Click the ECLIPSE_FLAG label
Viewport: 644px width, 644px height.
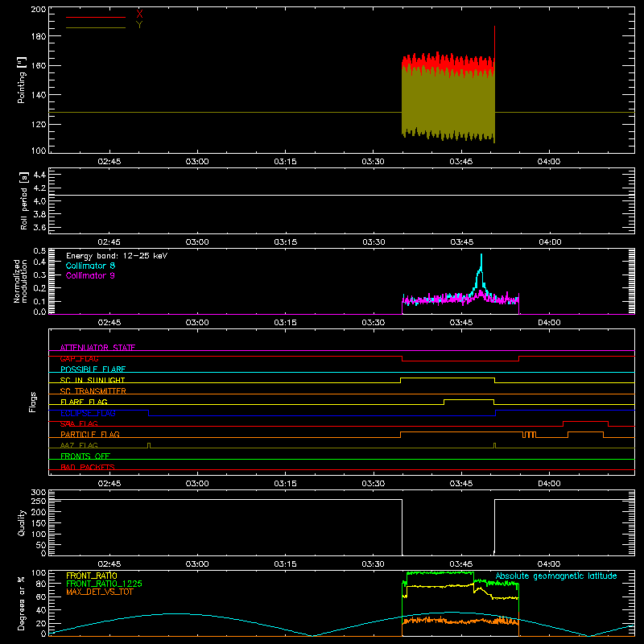point(88,413)
